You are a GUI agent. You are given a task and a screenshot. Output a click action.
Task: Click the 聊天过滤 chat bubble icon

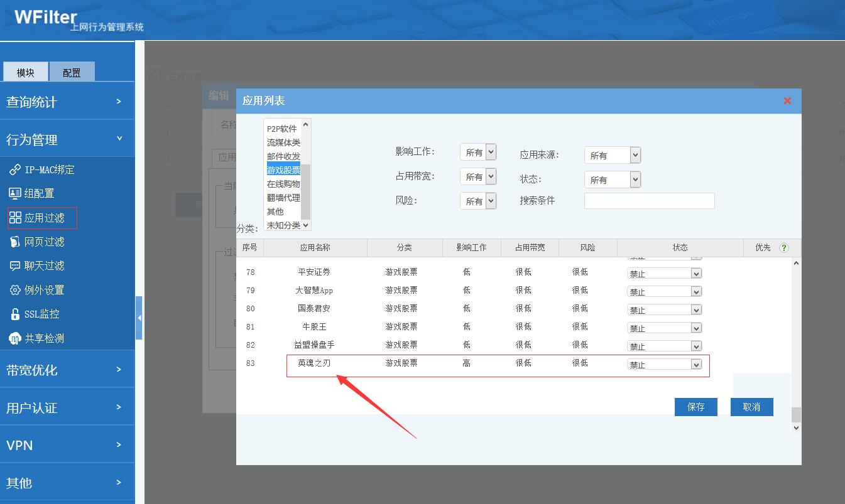coord(15,265)
